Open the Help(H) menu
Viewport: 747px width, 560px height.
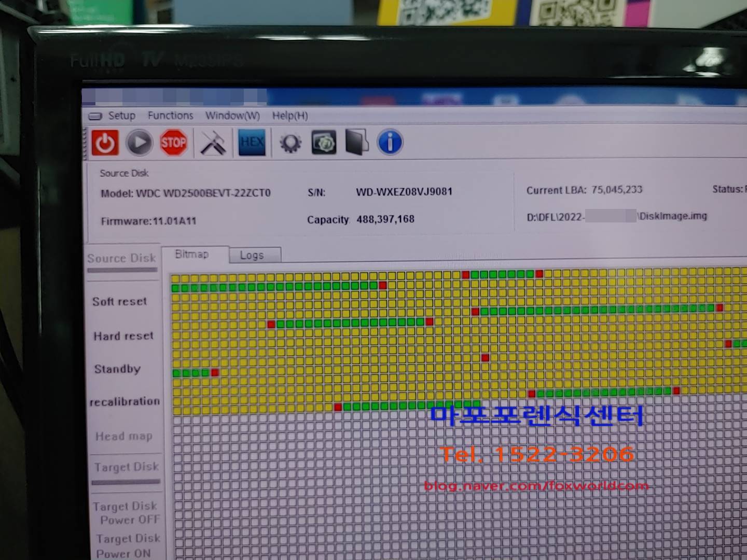point(290,116)
